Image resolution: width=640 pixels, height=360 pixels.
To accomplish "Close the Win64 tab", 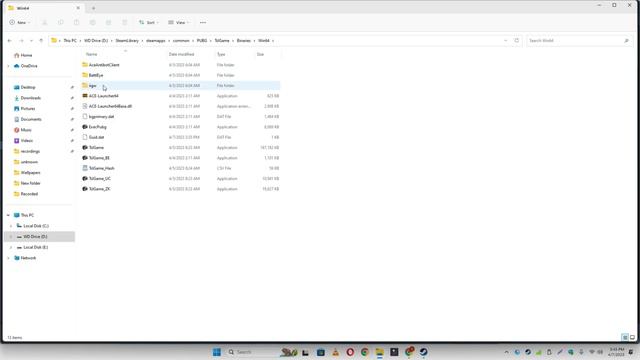I will 78,8.
